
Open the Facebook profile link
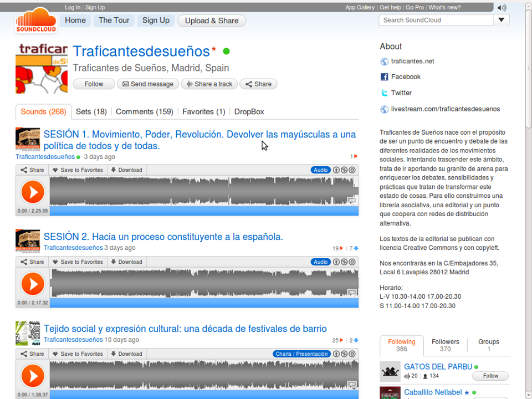406,76
